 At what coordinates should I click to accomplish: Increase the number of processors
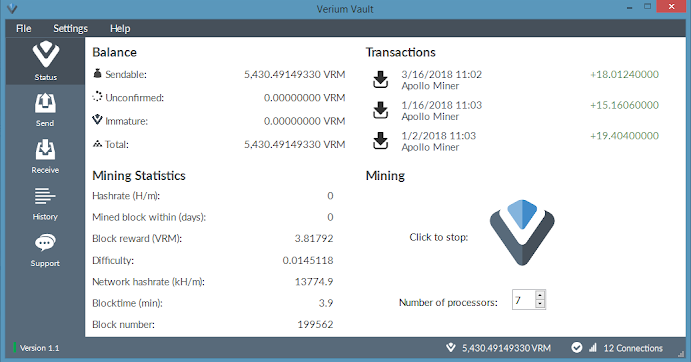[x=540, y=295]
